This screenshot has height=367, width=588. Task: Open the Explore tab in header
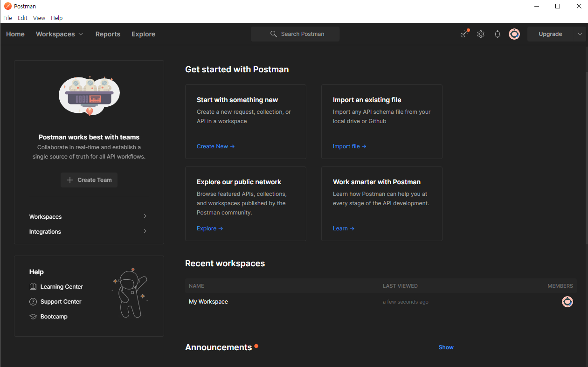pyautogui.click(x=143, y=34)
